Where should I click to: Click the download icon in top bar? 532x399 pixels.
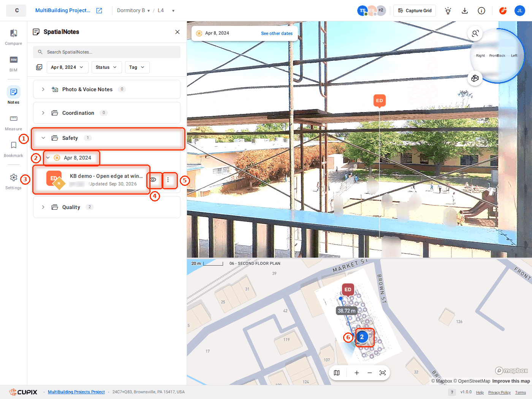coord(465,11)
